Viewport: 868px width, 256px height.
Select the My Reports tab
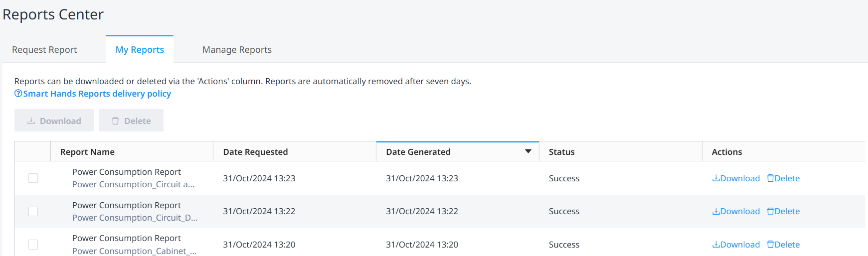click(140, 50)
